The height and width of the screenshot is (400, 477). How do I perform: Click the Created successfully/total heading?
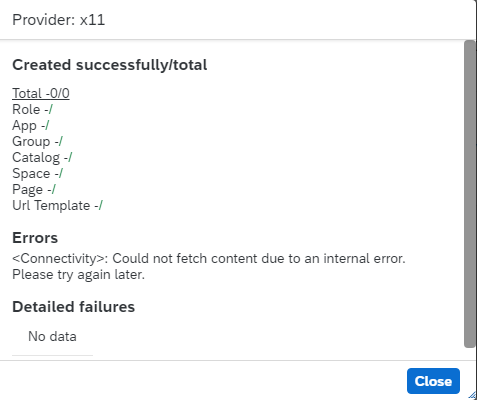tap(110, 65)
